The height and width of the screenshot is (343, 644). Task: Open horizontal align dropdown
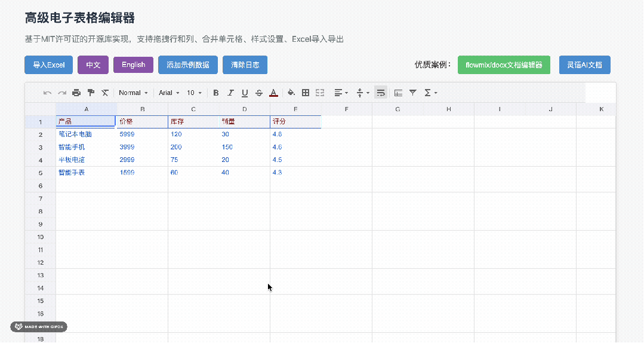pos(341,93)
